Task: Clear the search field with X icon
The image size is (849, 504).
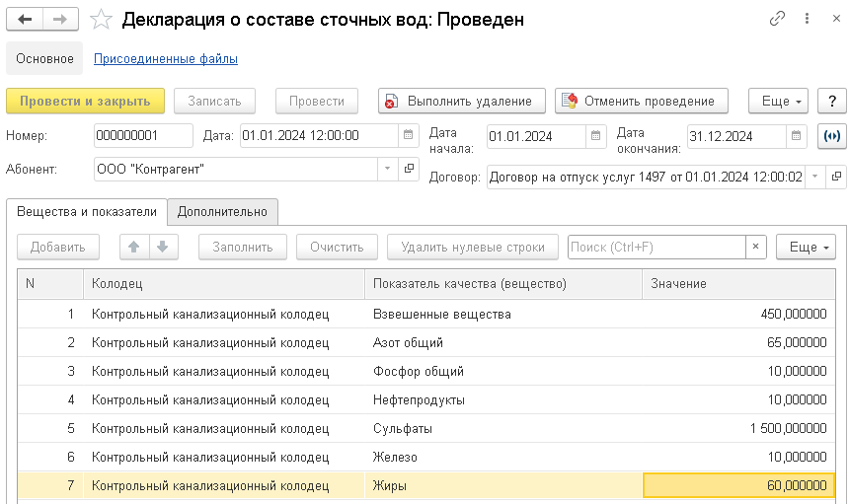Action: point(755,247)
